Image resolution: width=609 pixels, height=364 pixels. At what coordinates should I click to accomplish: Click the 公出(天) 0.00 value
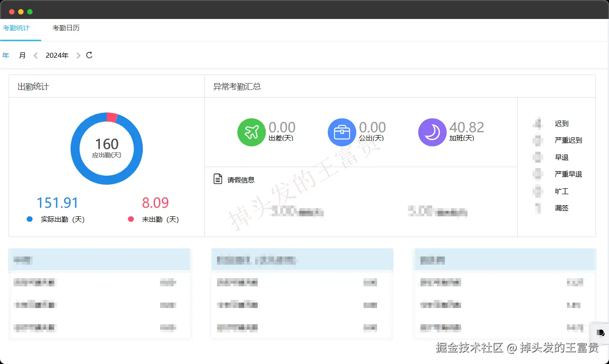pos(373,127)
